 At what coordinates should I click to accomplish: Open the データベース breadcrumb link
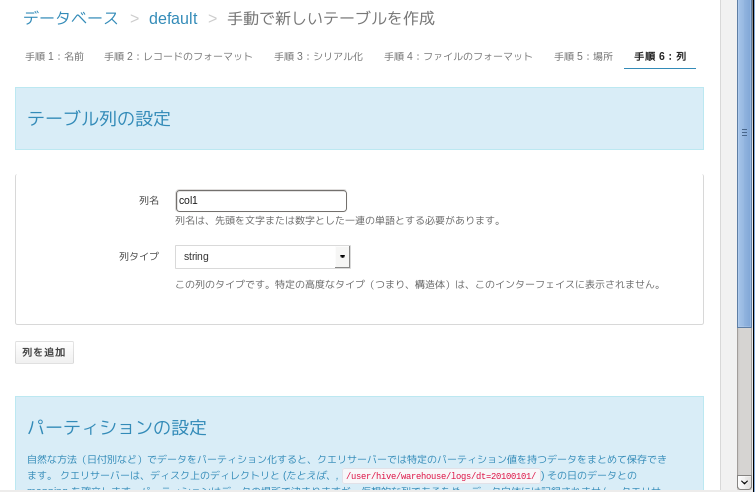point(71,18)
